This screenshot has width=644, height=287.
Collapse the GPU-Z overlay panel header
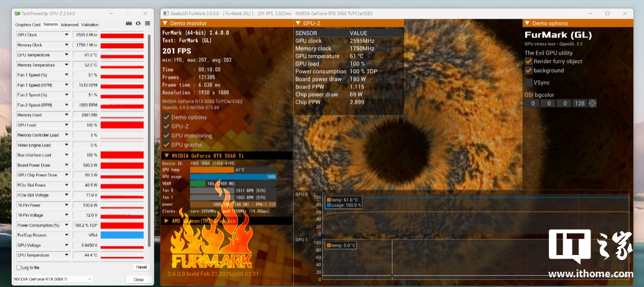297,23
